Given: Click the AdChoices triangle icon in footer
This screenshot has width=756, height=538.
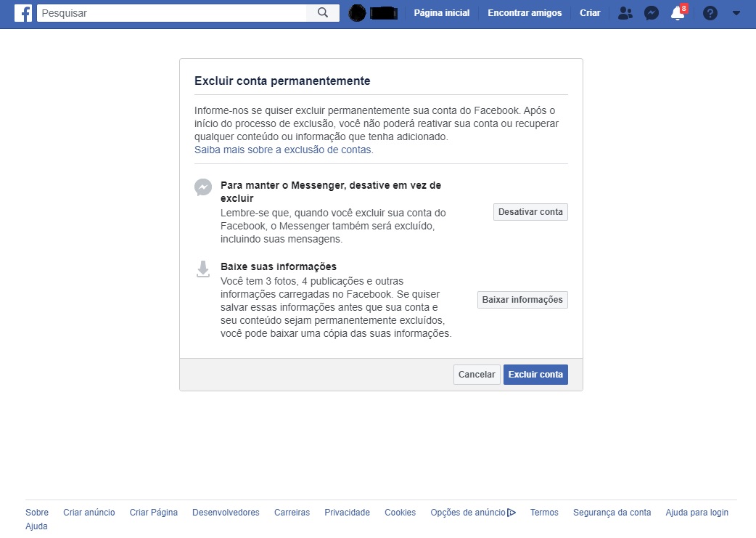Looking at the screenshot, I should pyautogui.click(x=511, y=513).
